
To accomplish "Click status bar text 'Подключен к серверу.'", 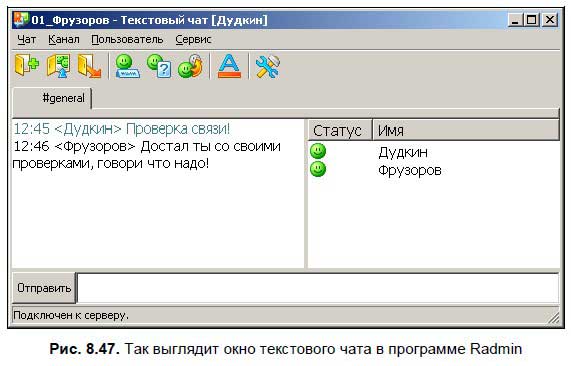I will 71,315.
